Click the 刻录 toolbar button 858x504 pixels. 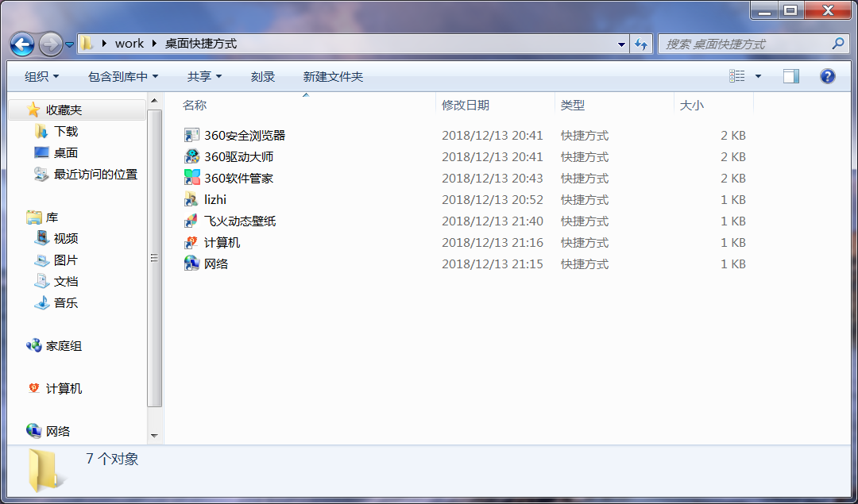[x=263, y=76]
